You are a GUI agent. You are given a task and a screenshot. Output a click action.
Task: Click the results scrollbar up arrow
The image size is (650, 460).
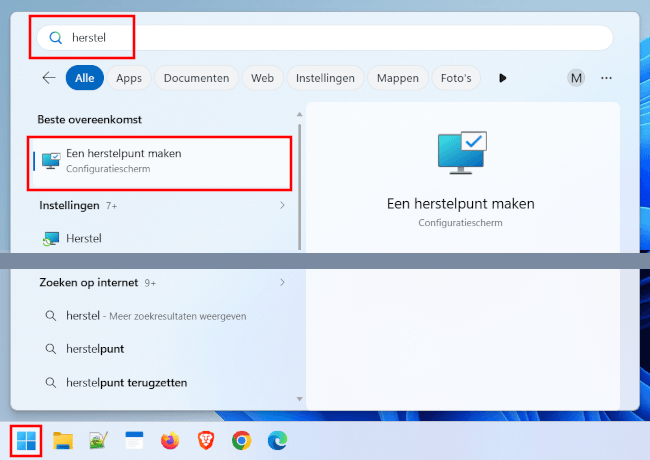point(299,114)
